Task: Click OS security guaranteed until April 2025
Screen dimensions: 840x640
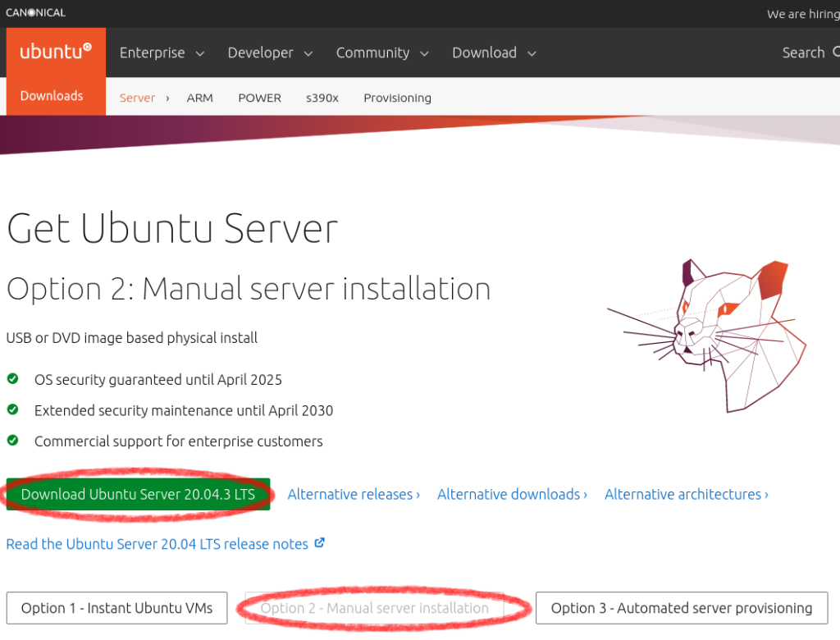Action: [158, 380]
